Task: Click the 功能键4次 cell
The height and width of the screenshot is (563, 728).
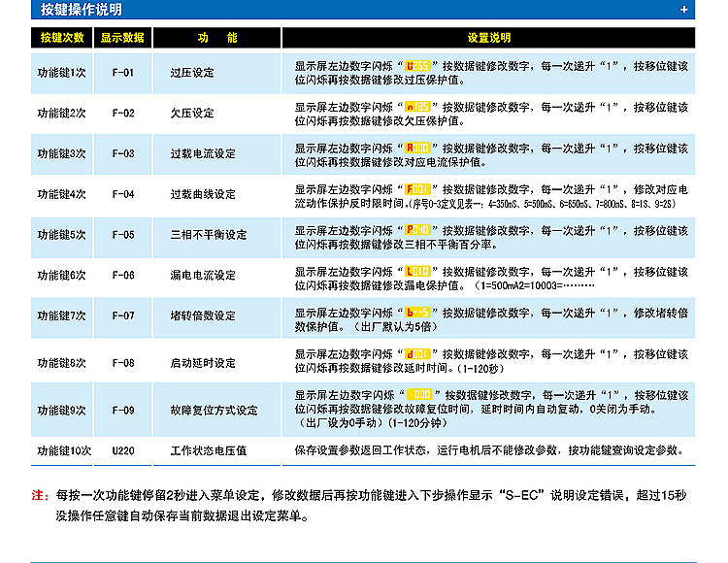Action: point(62,194)
